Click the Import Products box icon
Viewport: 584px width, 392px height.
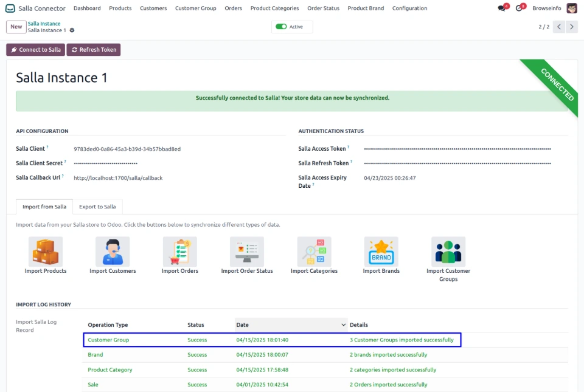46,252
